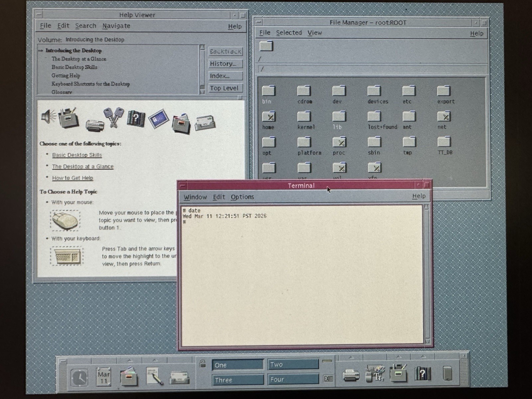Screen dimensions: 532x399
Task: Switch to workspace Four
Action: click(293, 379)
